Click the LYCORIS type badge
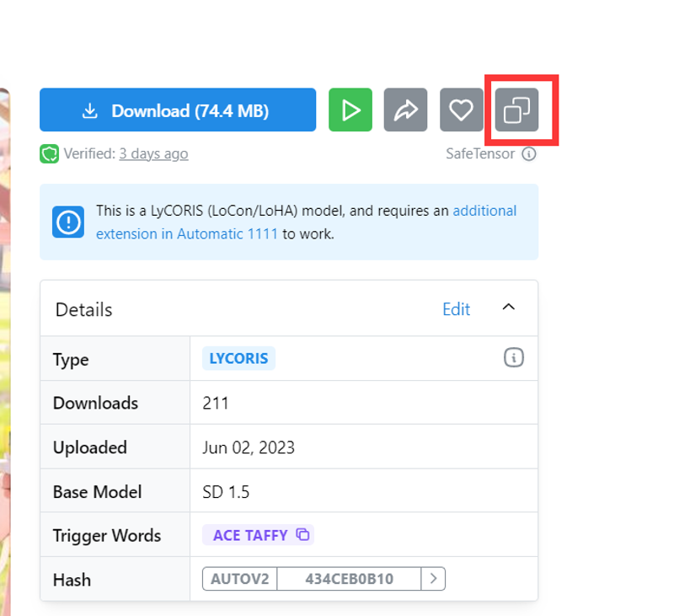 point(238,358)
